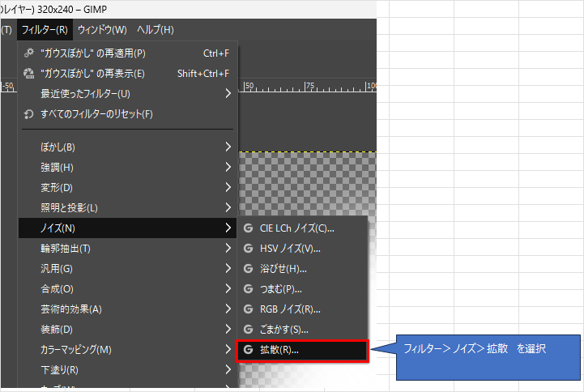Click the G icon next to つまむ(P)

(x=249, y=289)
